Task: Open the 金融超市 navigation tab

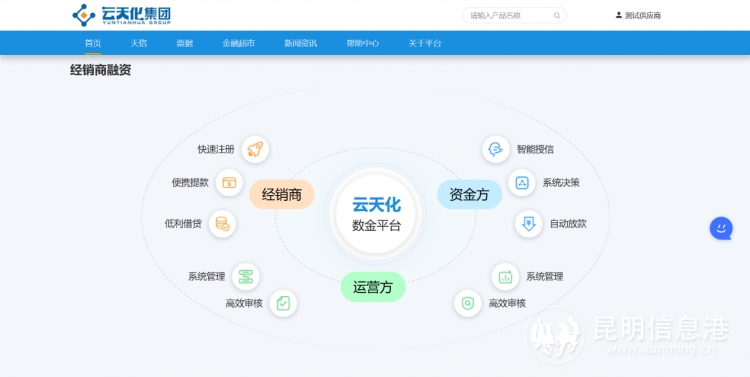Action: tap(238, 43)
